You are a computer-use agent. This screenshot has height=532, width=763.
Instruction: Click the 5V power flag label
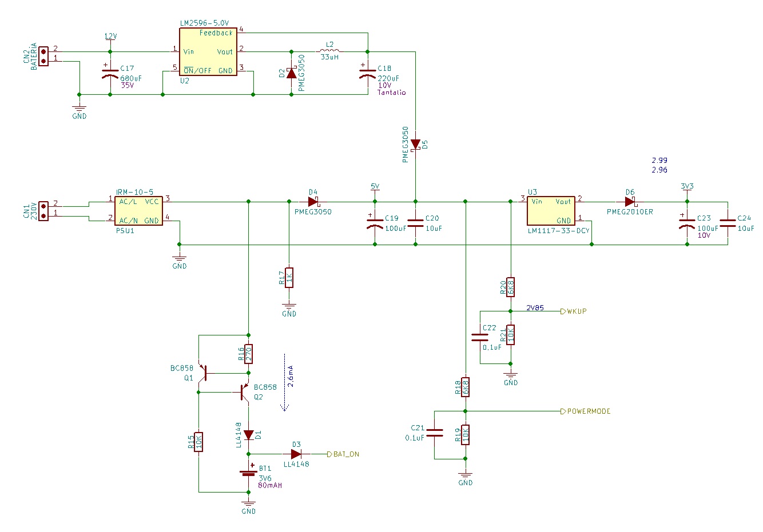point(375,186)
